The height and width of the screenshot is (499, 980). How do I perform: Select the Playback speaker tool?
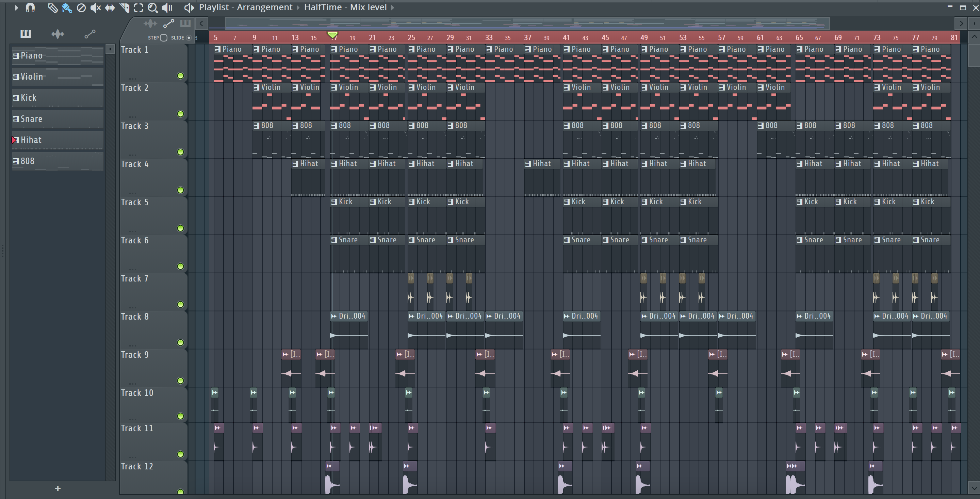[x=167, y=7]
